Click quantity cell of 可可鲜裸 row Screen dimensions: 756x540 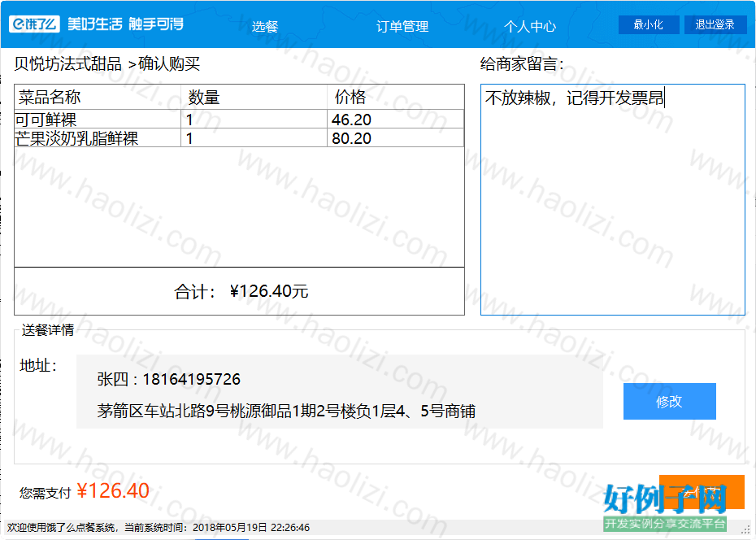(x=254, y=119)
